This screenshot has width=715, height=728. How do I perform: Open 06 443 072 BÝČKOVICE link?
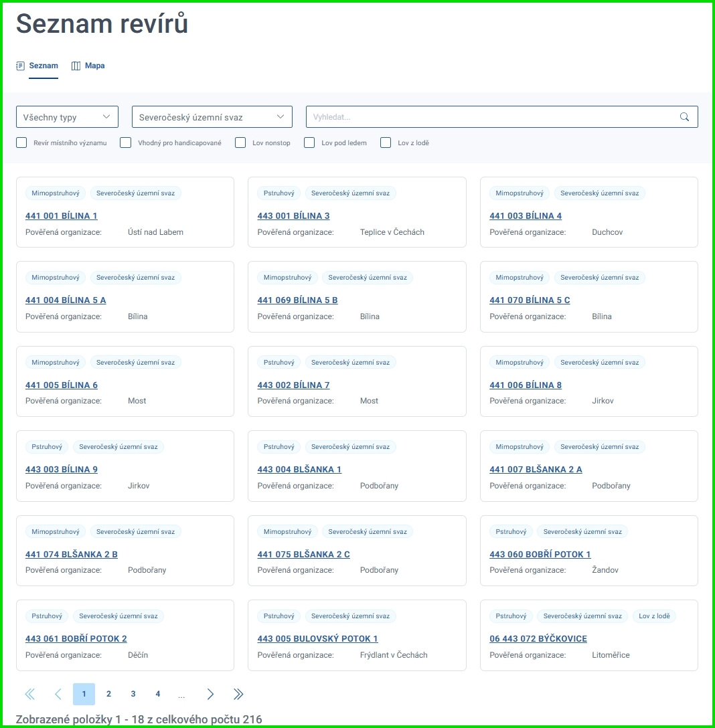538,639
